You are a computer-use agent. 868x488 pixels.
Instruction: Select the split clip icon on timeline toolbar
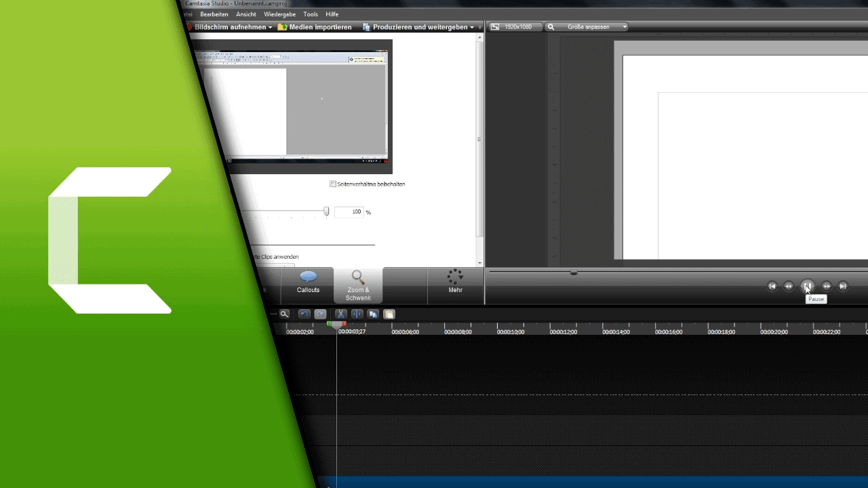pos(357,314)
